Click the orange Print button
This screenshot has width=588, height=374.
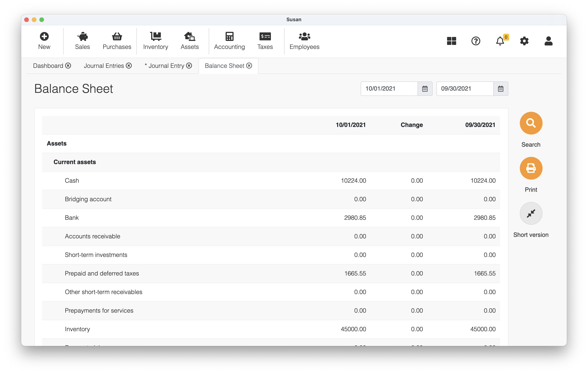click(x=531, y=168)
